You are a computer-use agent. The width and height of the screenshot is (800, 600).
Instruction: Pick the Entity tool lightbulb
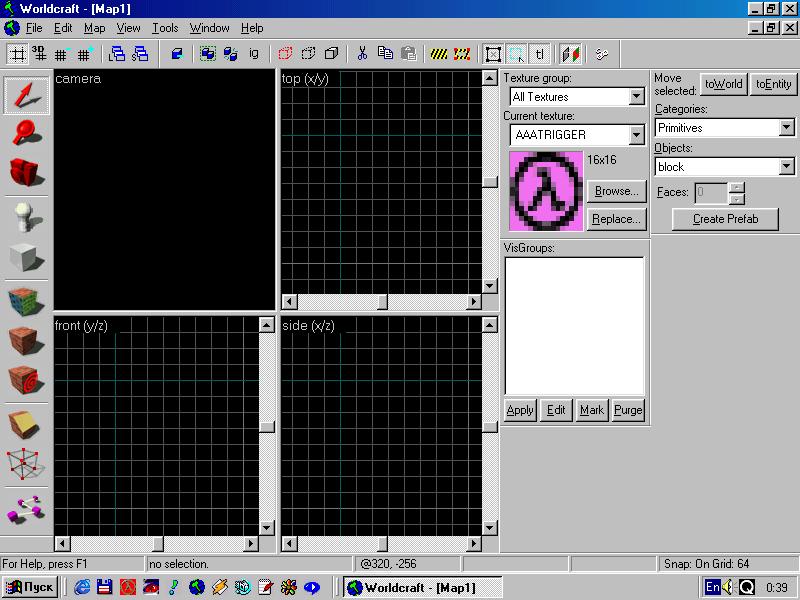[26, 217]
